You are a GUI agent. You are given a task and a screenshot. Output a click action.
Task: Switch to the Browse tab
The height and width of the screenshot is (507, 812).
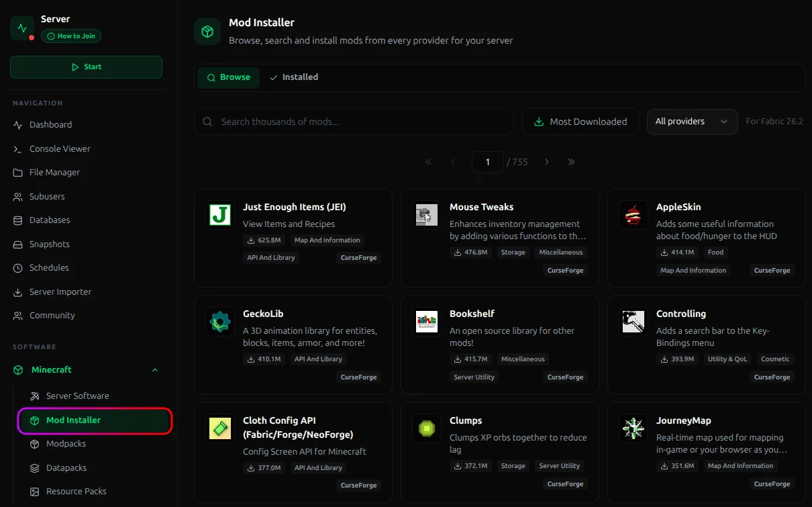(x=228, y=77)
